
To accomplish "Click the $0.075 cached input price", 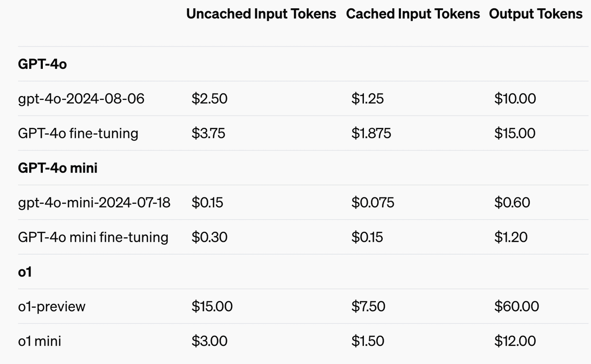I will coord(372,202).
